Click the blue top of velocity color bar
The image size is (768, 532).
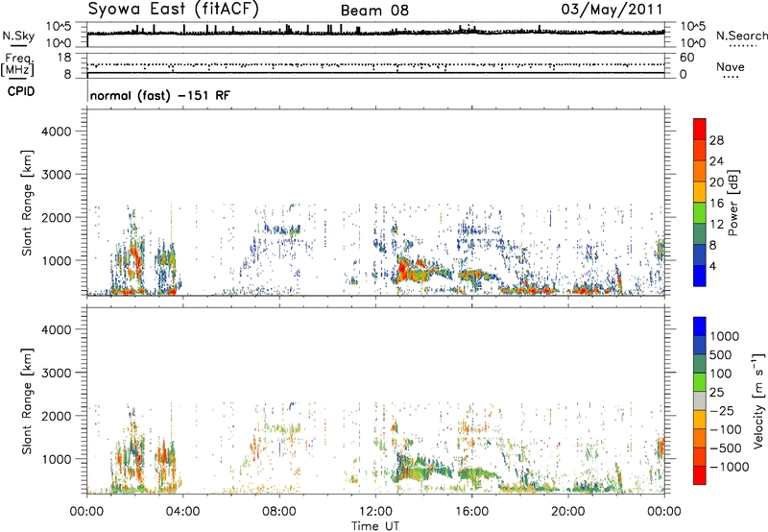(x=700, y=326)
